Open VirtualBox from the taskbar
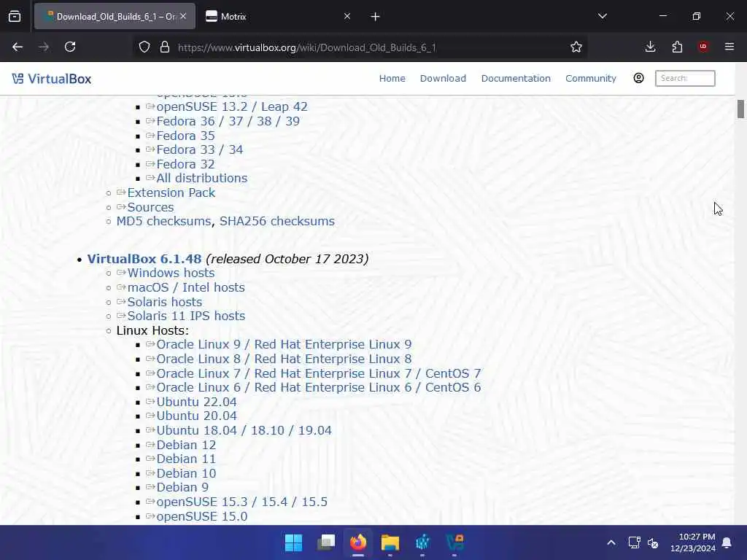 (455, 542)
